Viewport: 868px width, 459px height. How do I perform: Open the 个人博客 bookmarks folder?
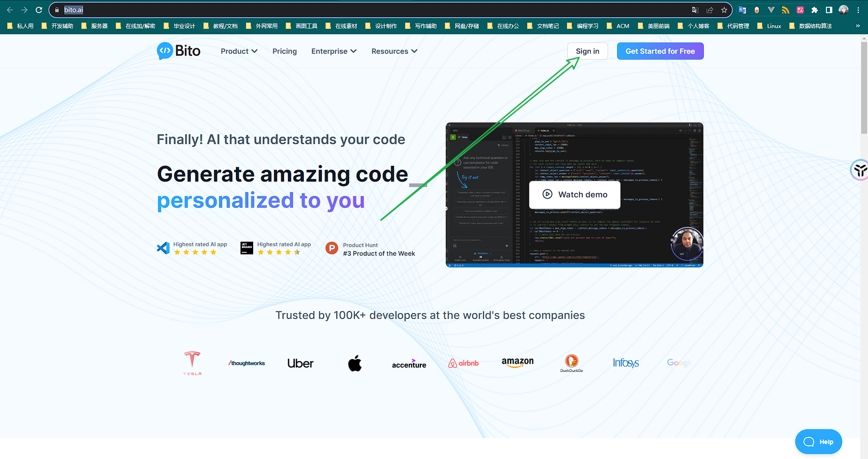(693, 26)
